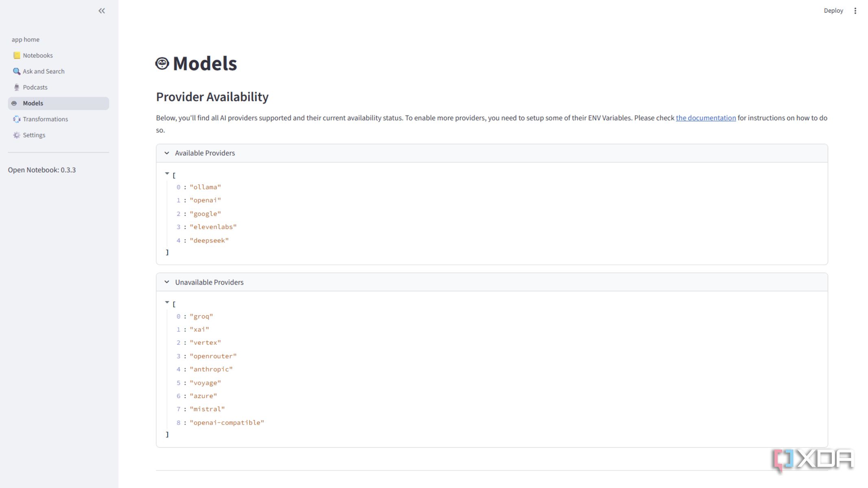Screen dimensions: 868x488
Task: Click the "ollama" provider entry
Action: [205, 187]
